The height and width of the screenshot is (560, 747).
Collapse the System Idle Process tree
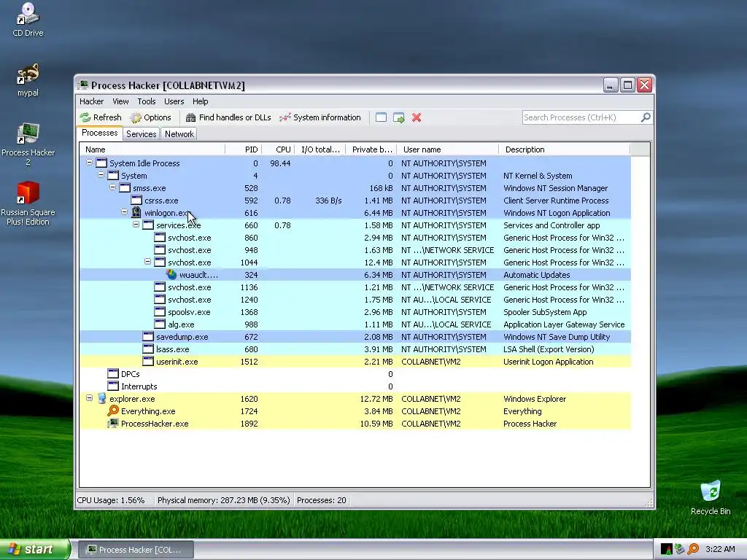click(89, 163)
